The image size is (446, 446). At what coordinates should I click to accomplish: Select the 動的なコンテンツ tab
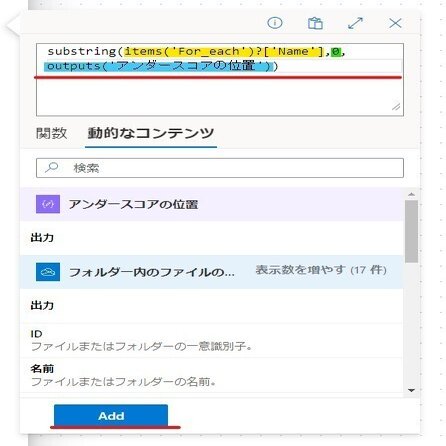point(151,133)
